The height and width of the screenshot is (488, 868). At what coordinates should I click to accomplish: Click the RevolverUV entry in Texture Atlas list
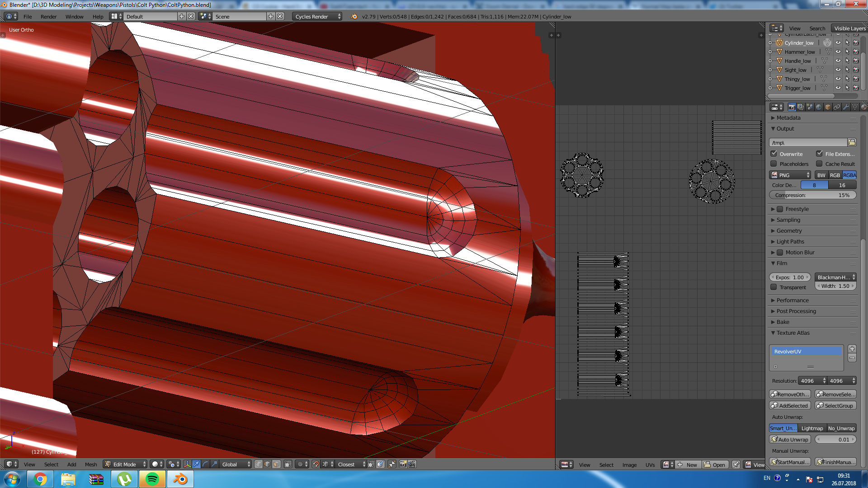click(x=806, y=351)
